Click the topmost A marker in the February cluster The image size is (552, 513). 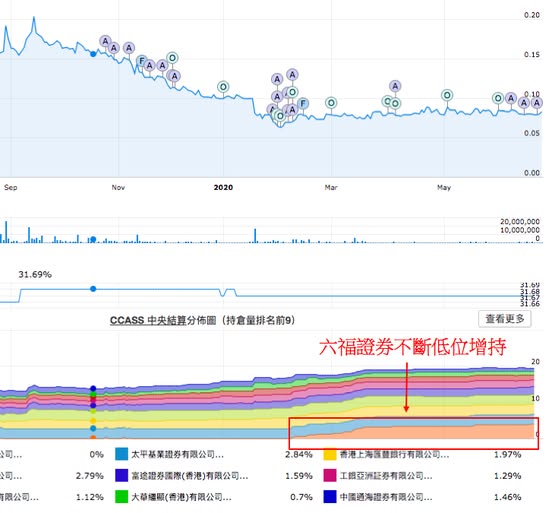tap(292, 75)
